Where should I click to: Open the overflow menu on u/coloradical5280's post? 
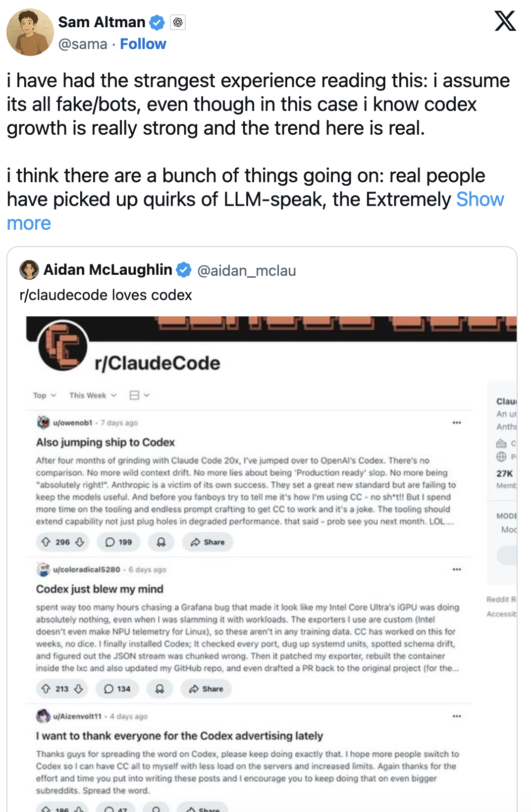pyautogui.click(x=457, y=569)
